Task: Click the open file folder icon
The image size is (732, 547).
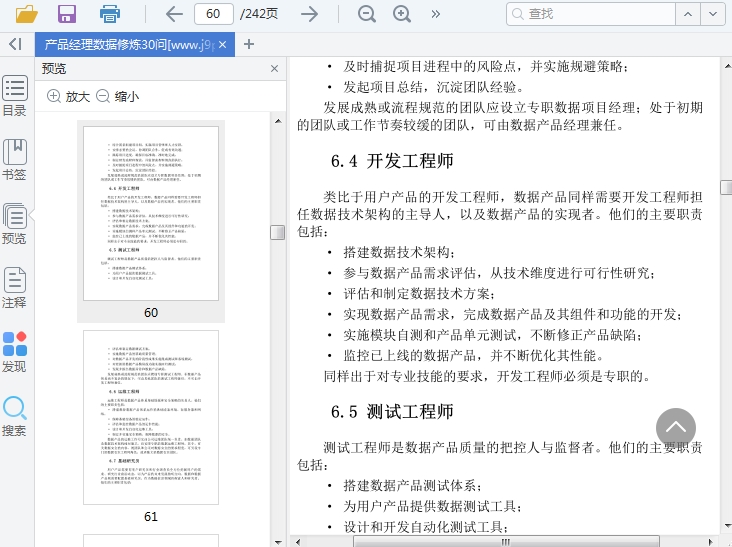Action: point(27,14)
